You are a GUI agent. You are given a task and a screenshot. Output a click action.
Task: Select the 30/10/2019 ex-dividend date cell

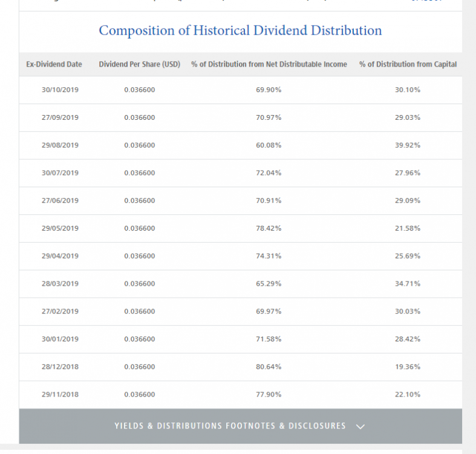click(x=60, y=90)
